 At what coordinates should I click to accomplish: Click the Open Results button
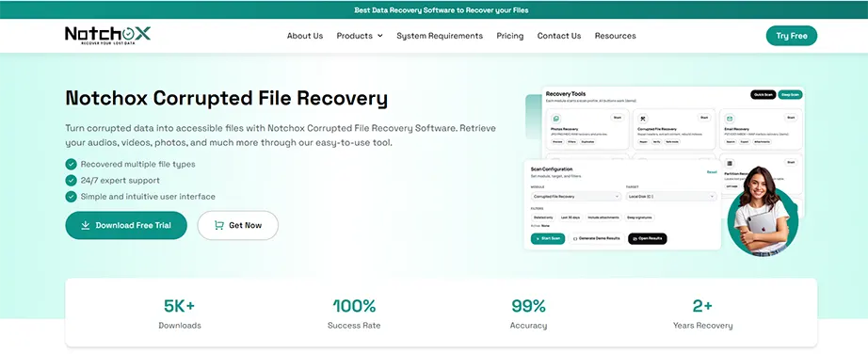click(x=648, y=239)
